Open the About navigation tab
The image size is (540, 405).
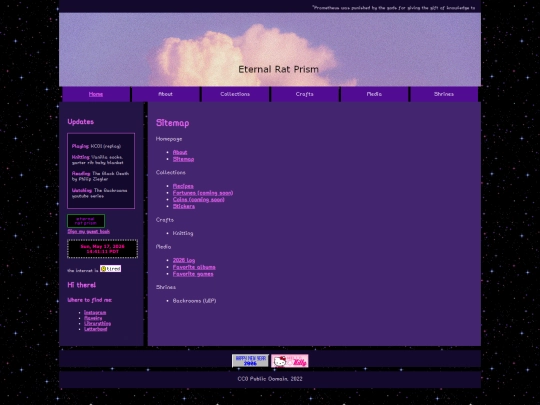[x=166, y=94]
